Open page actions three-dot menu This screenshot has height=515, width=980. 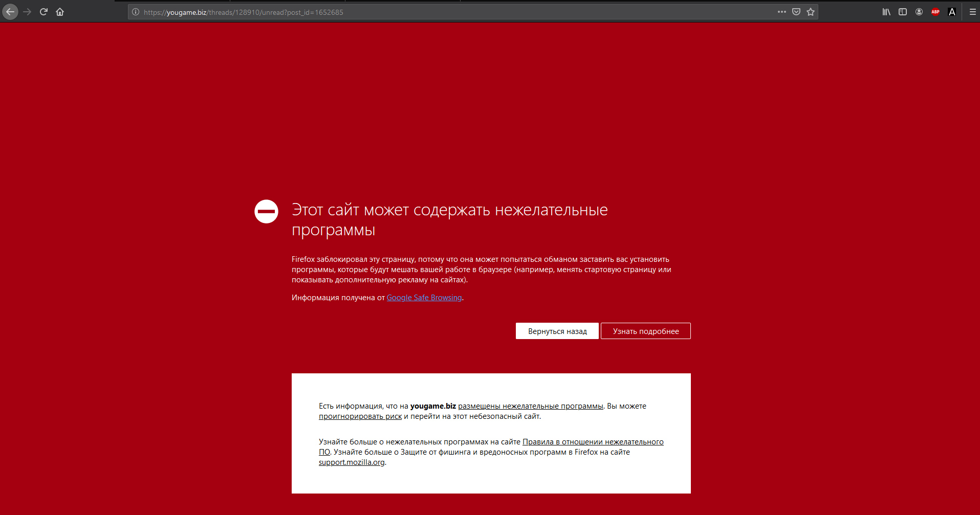click(x=781, y=12)
